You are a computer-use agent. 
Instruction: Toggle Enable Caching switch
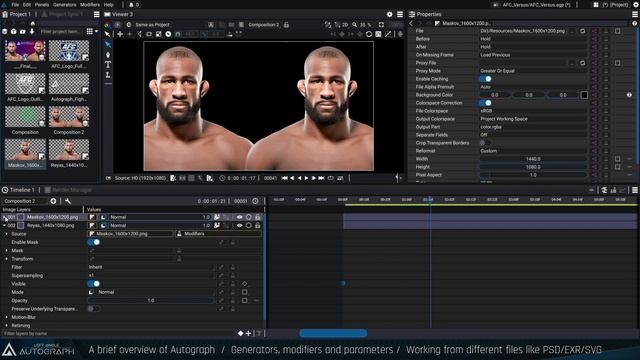point(485,79)
